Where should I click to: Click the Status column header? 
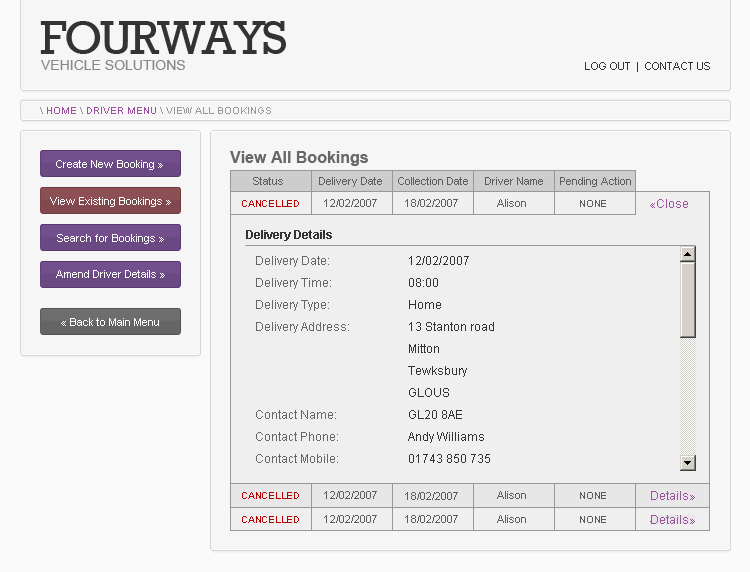[x=268, y=181]
